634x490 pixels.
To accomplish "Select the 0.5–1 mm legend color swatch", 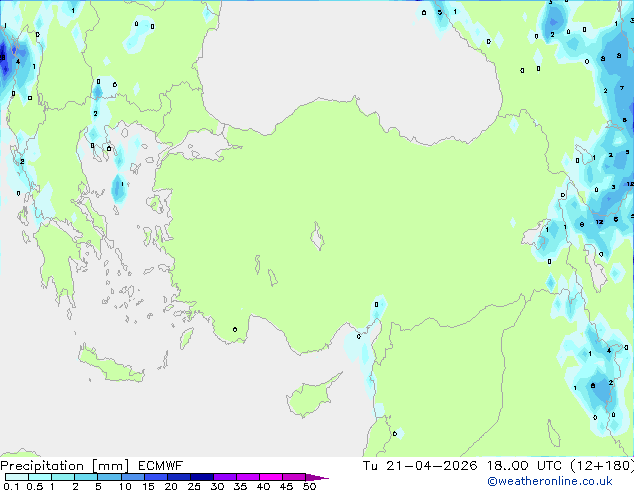I will (x=40, y=477).
